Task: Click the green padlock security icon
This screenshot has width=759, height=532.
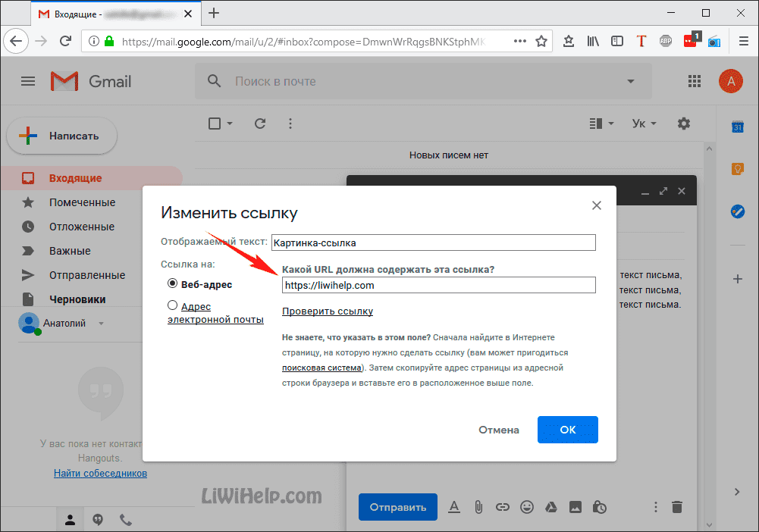Action: 109,41
